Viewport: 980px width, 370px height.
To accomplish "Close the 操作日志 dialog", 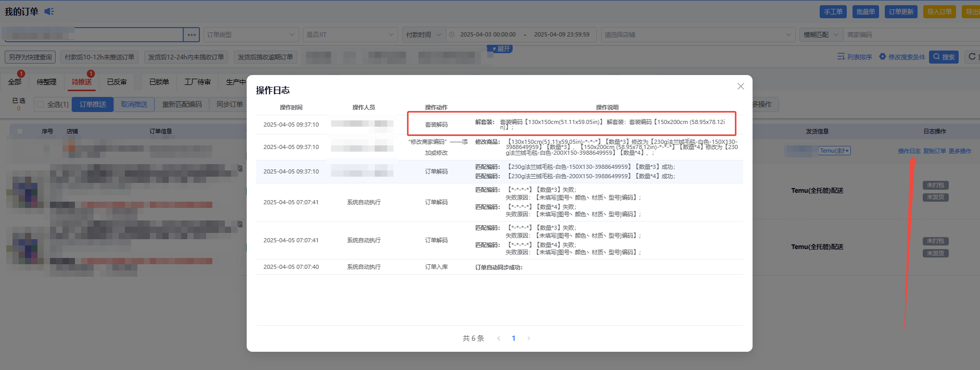I will pyautogui.click(x=741, y=87).
